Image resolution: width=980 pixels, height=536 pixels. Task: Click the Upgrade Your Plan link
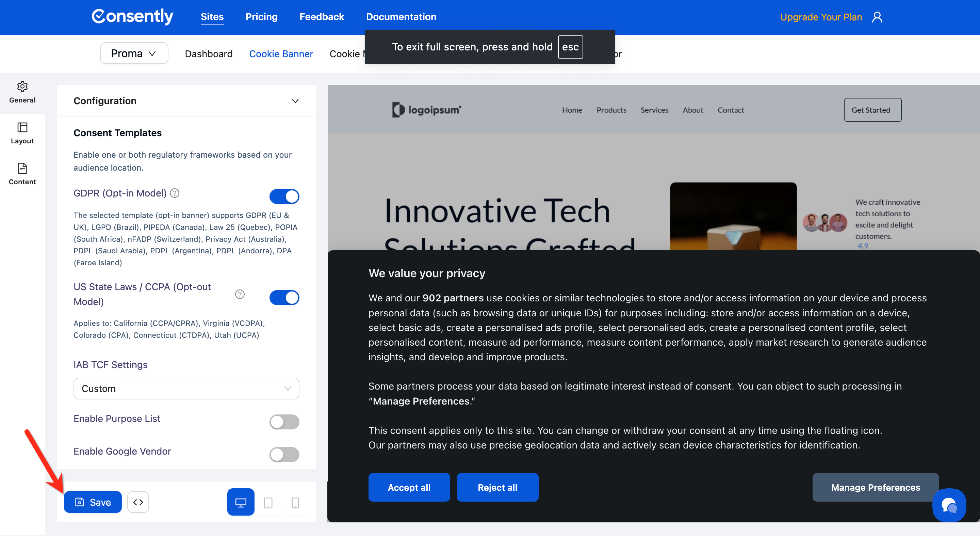821,17
